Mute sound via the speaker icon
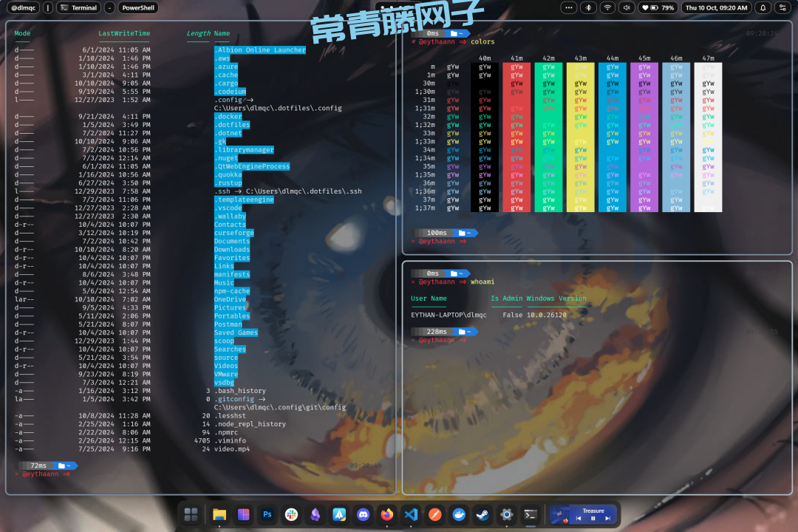The width and height of the screenshot is (798, 532). (627, 8)
